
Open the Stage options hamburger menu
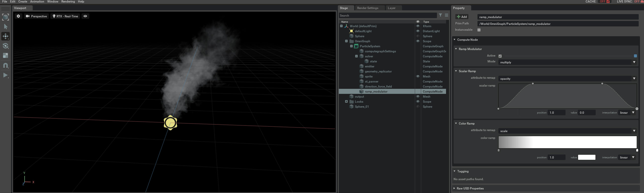[447, 15]
